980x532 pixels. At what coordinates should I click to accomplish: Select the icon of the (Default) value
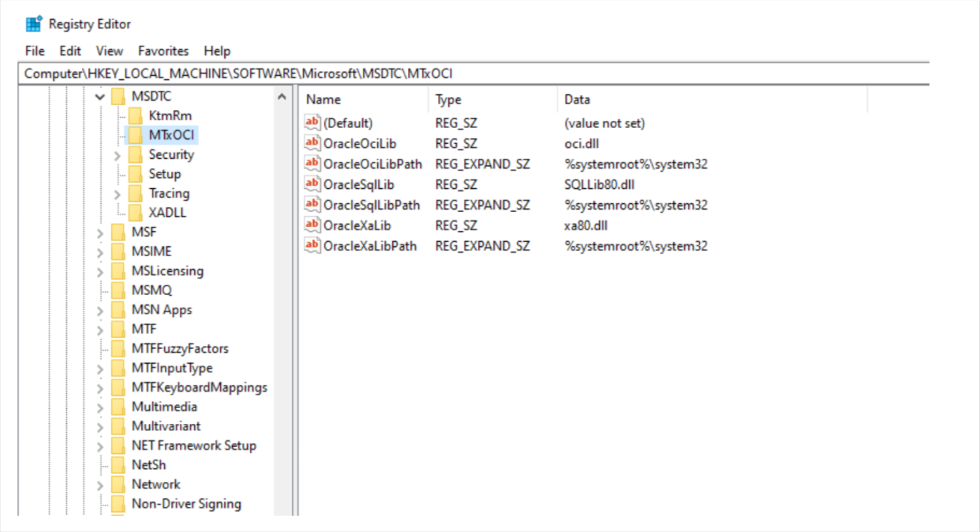[x=312, y=123]
